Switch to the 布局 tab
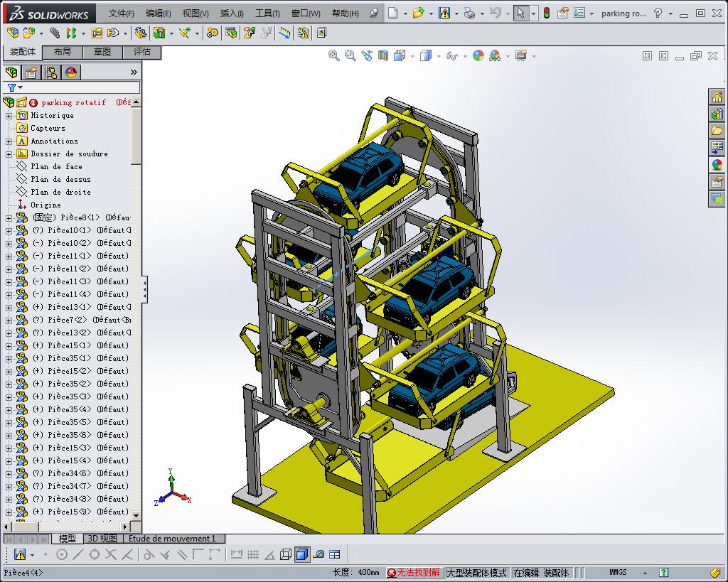The image size is (728, 582). point(63,52)
